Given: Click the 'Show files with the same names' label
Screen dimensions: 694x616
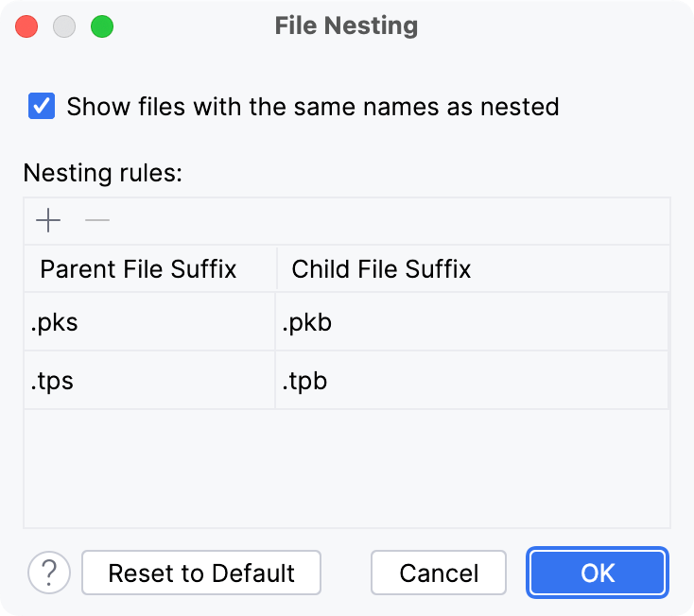Looking at the screenshot, I should tap(312, 106).
